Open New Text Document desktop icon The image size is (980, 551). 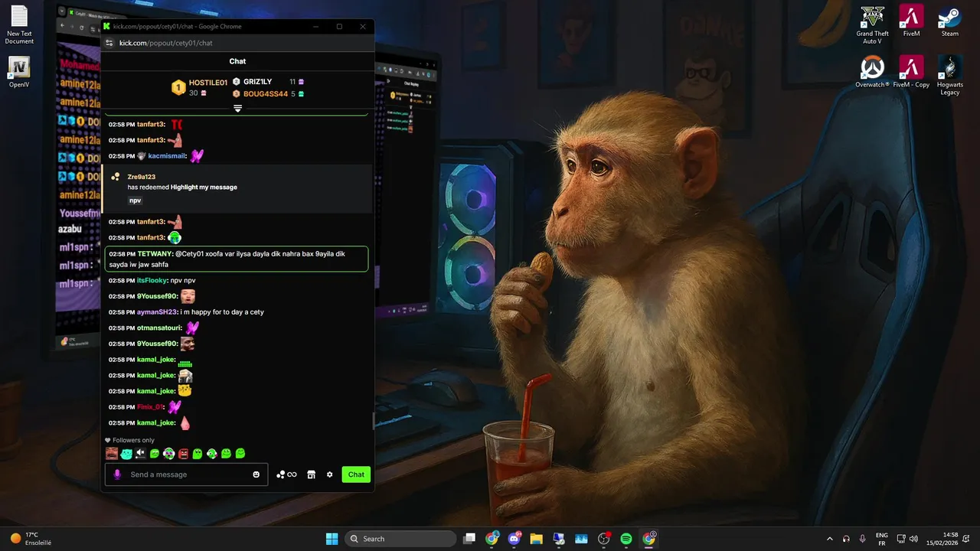pyautogui.click(x=19, y=25)
